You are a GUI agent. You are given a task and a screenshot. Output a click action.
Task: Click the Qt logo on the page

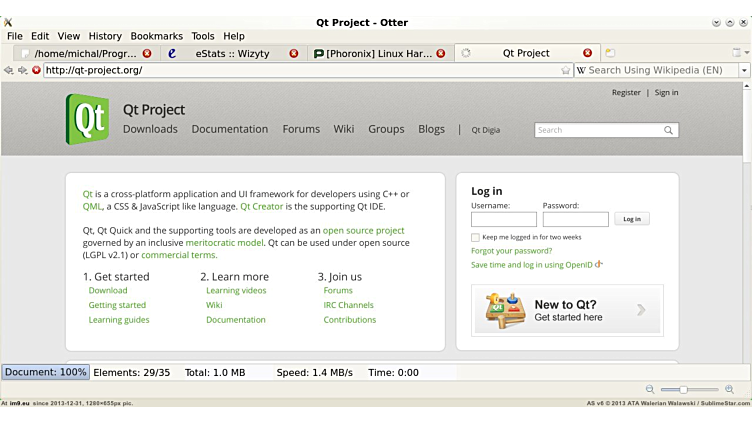tap(87, 119)
